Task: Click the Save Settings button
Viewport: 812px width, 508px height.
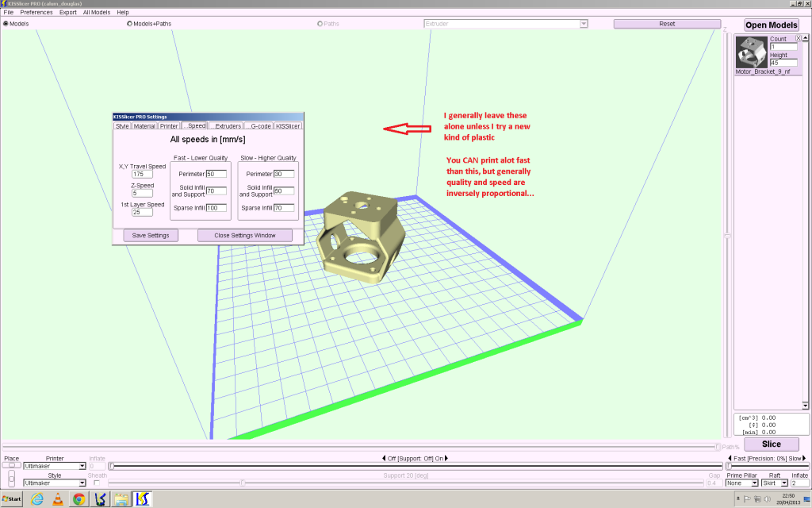Action: pyautogui.click(x=151, y=235)
